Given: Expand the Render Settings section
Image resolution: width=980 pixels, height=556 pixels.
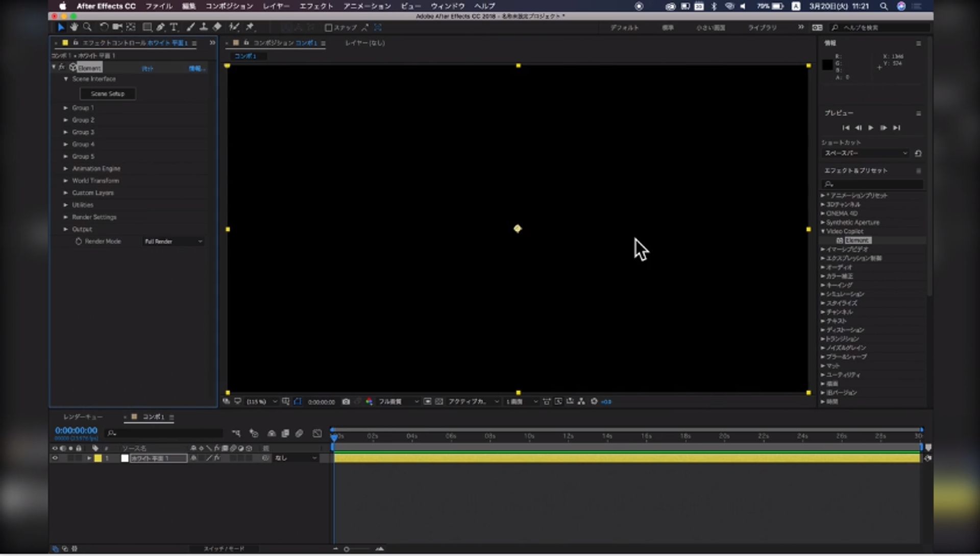Looking at the screenshot, I should pos(65,217).
